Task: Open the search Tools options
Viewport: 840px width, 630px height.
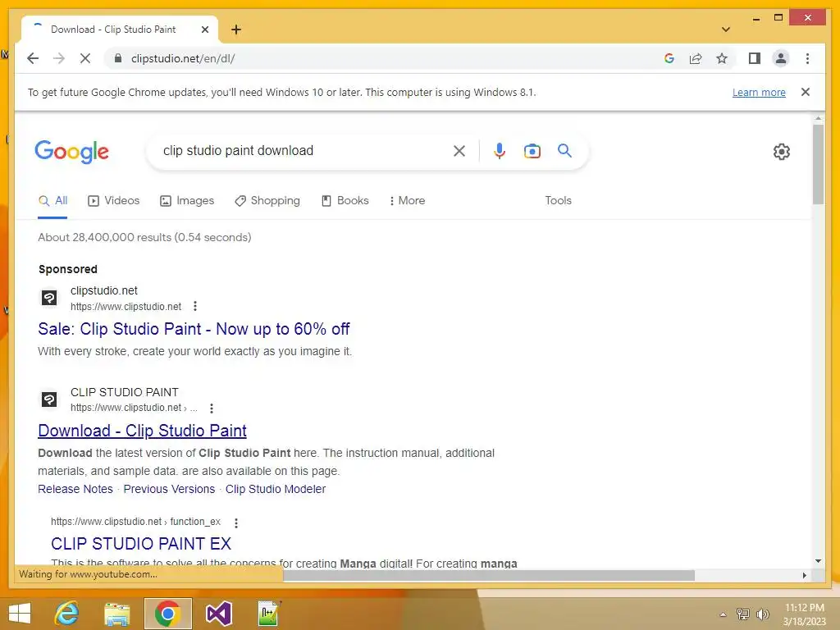Action: (558, 201)
